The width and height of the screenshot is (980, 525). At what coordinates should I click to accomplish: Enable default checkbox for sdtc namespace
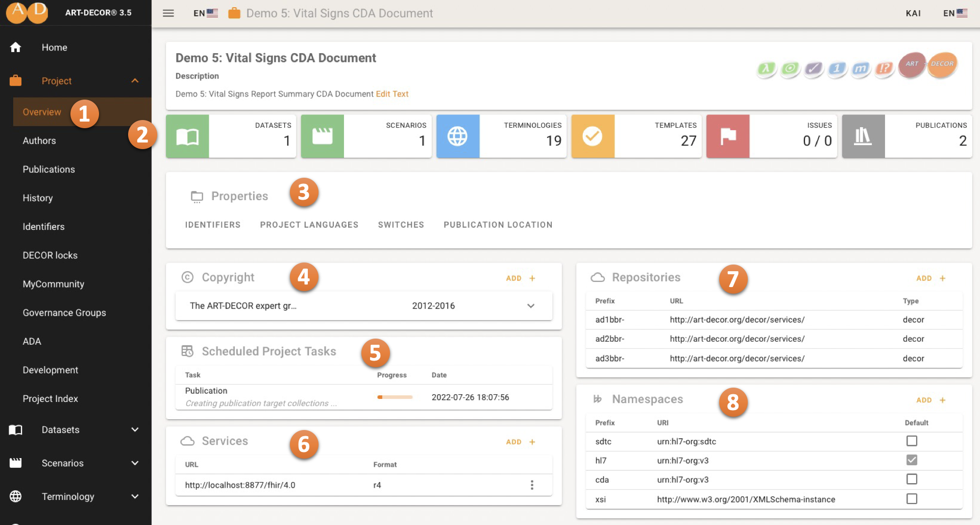pos(912,441)
